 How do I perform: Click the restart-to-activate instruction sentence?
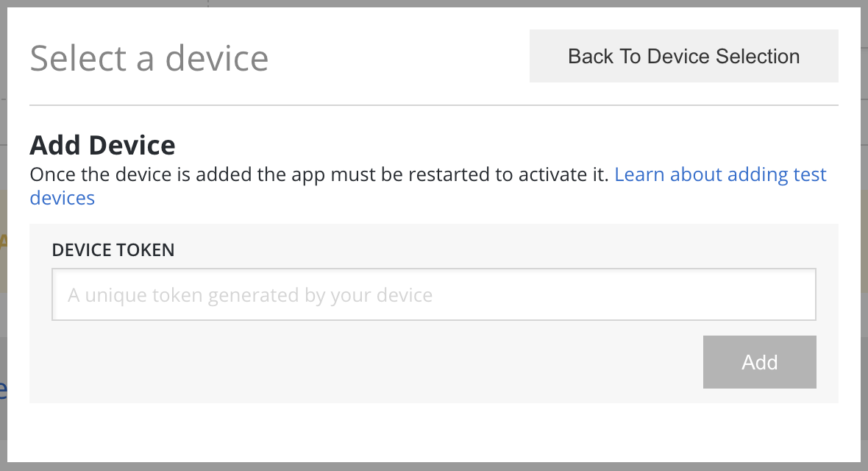pos(319,174)
